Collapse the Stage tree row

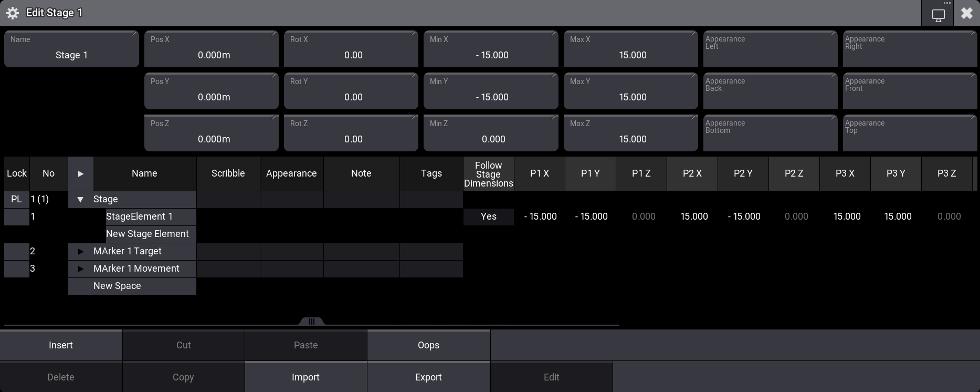(80, 200)
